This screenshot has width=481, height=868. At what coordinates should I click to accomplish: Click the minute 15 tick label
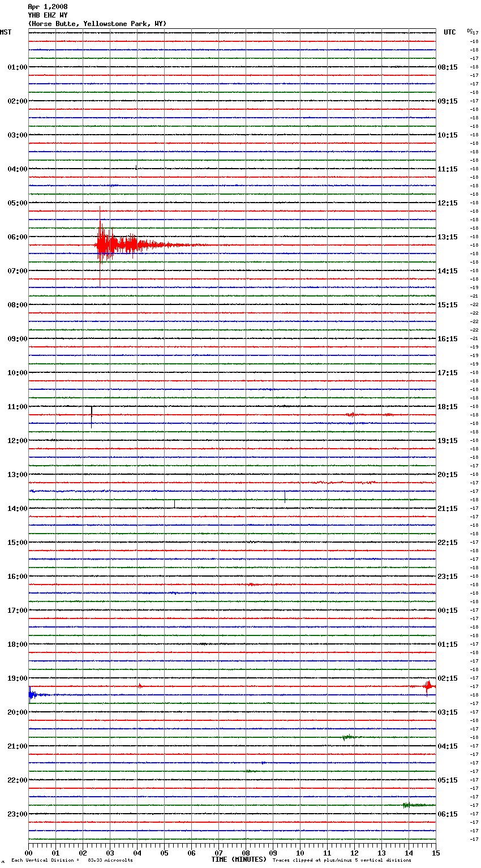436,853
